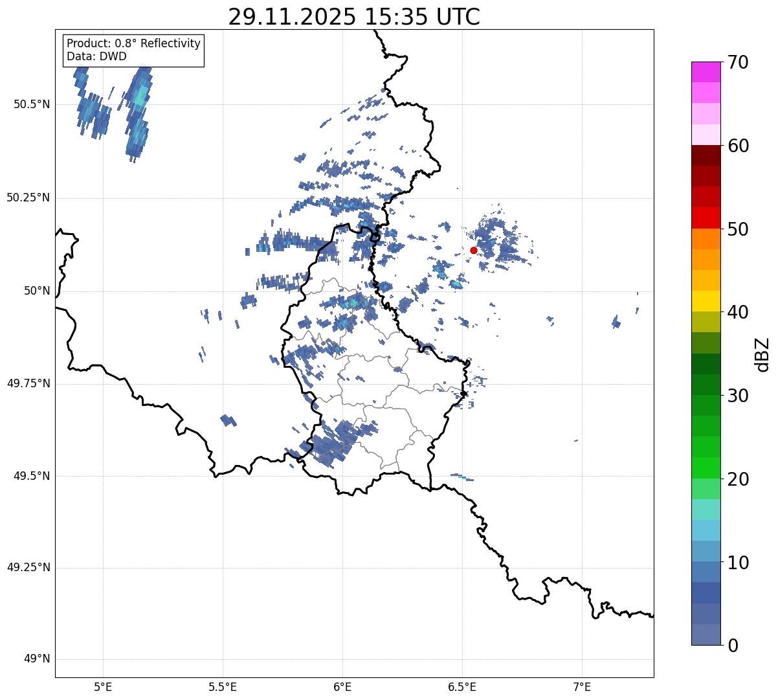Click the Data: DWD label
Image resolution: width=778 pixels, height=700 pixels.
coord(96,56)
